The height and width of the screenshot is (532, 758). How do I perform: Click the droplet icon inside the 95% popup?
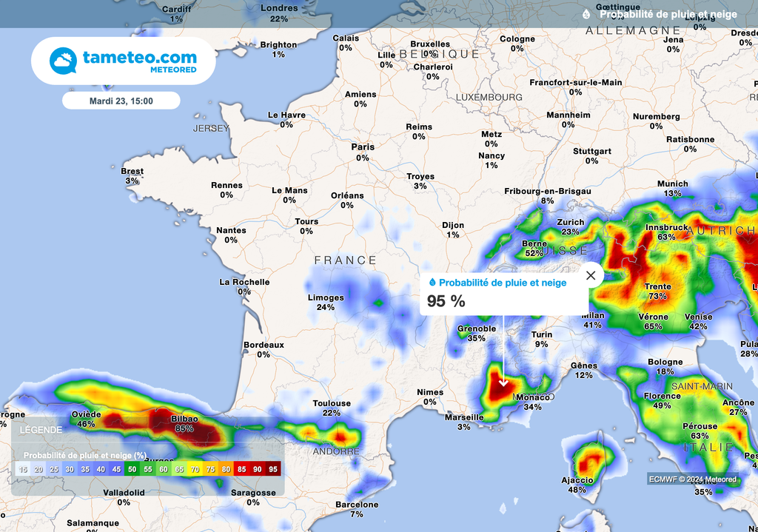432,282
